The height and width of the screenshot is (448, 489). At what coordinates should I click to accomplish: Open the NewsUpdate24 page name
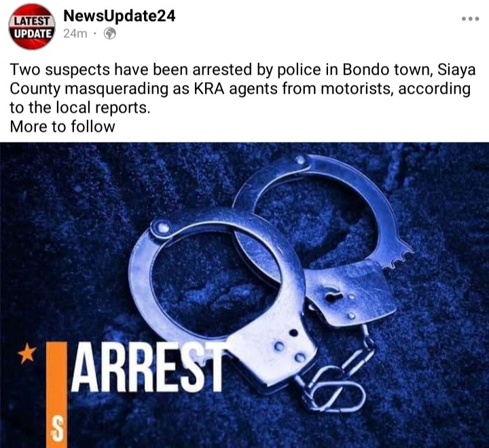point(119,16)
